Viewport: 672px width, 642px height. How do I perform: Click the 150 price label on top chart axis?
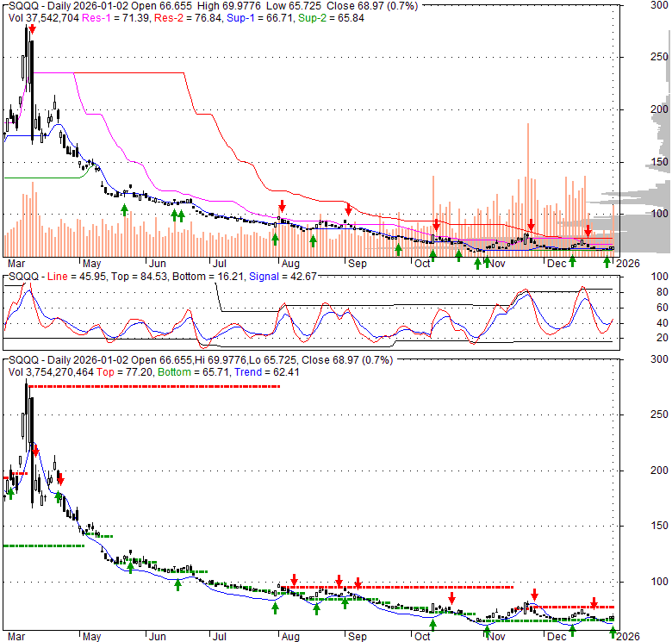(659, 162)
